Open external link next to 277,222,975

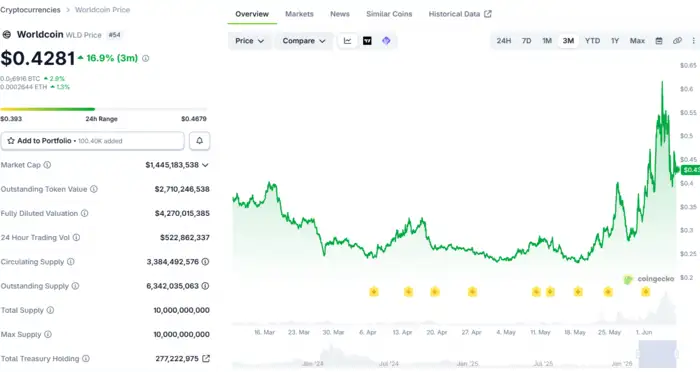point(206,358)
